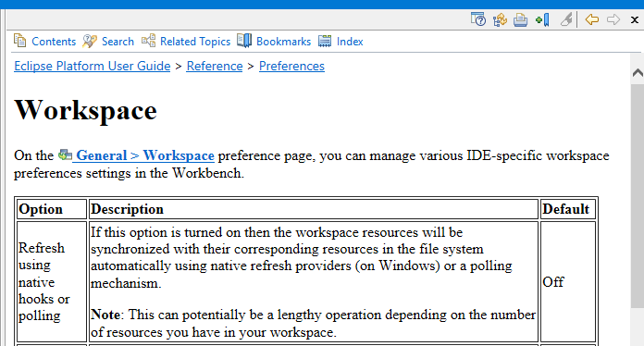
Task: Open the Preferences breadcrumb link
Action: pos(291,66)
